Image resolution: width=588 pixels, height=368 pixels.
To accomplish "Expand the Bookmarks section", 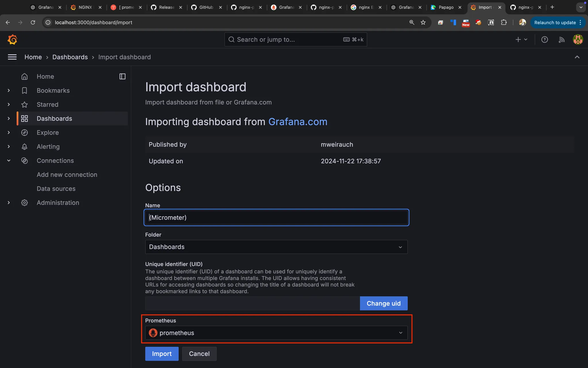I will [9, 91].
